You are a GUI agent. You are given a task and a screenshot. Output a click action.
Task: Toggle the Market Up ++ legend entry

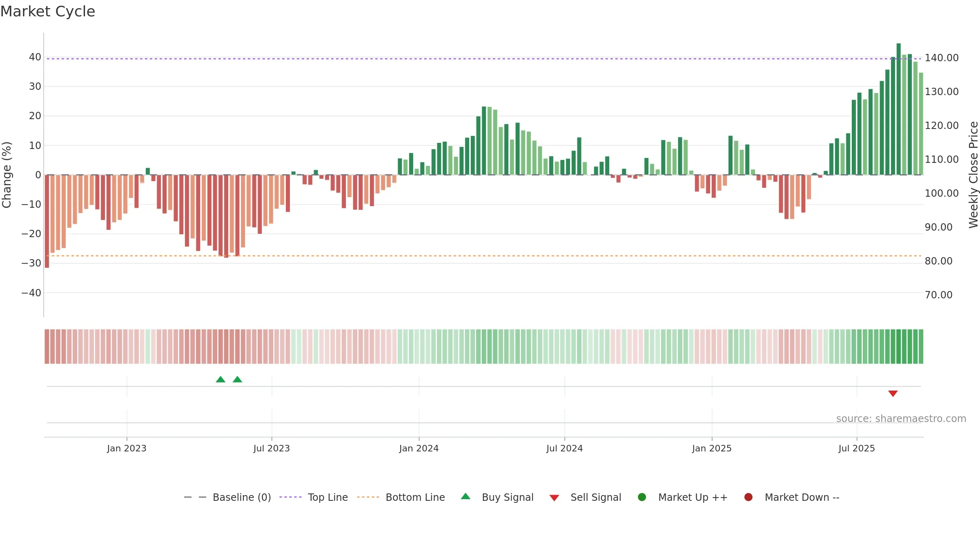click(682, 497)
